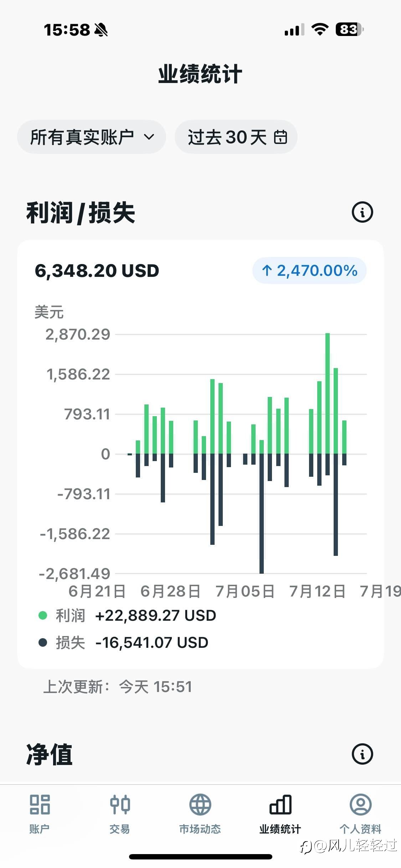The width and height of the screenshot is (401, 868).
Task: Tap the longest dark loss bar
Action: [x=262, y=513]
